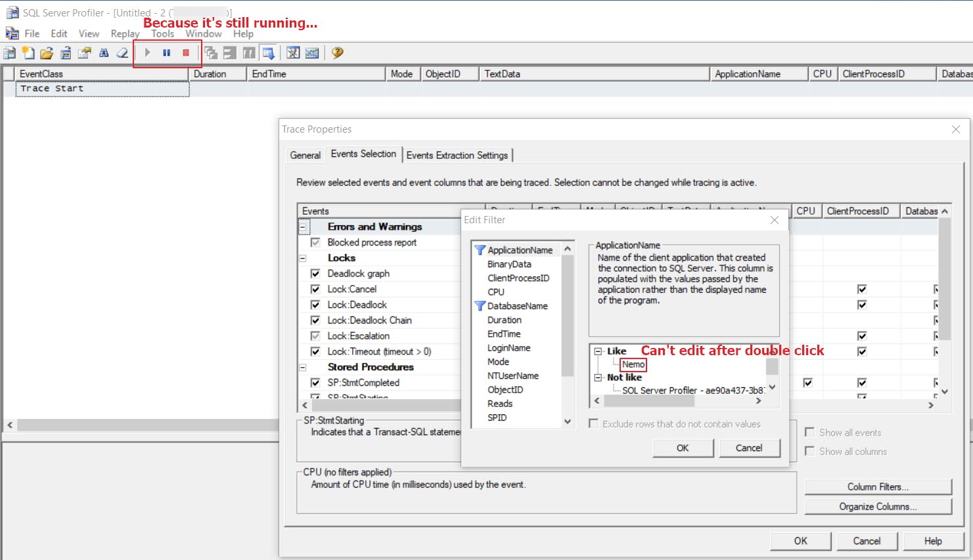Image resolution: width=973 pixels, height=560 pixels.
Task: Click the filter criteria tree scroll-right arrow
Action: tap(759, 401)
